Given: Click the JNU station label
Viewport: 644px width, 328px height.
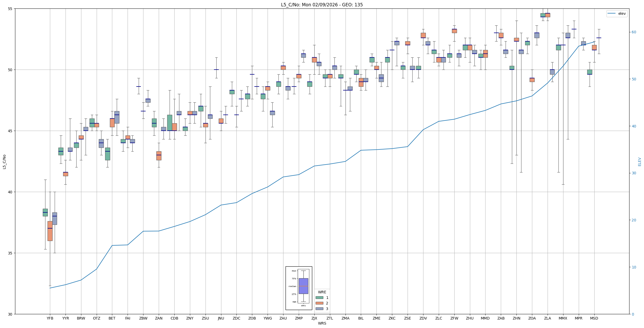Looking at the screenshot, I should [221, 318].
